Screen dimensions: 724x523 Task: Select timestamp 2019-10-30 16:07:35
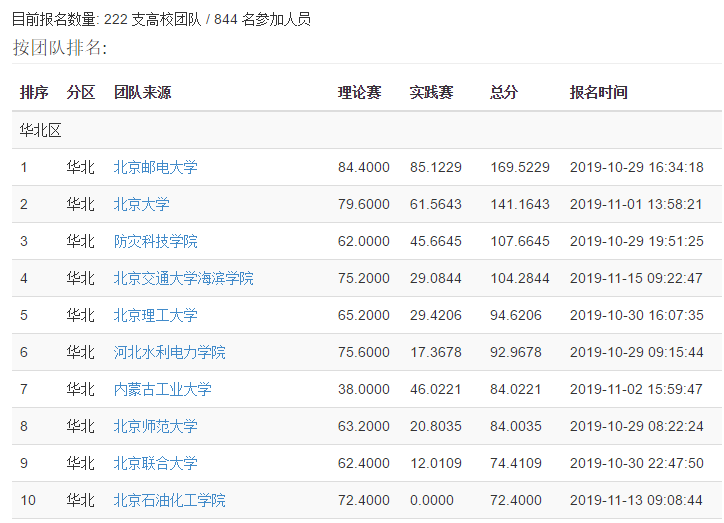(x=637, y=315)
